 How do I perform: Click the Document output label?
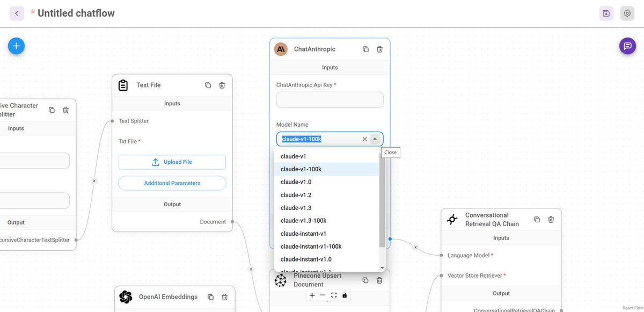click(x=213, y=222)
